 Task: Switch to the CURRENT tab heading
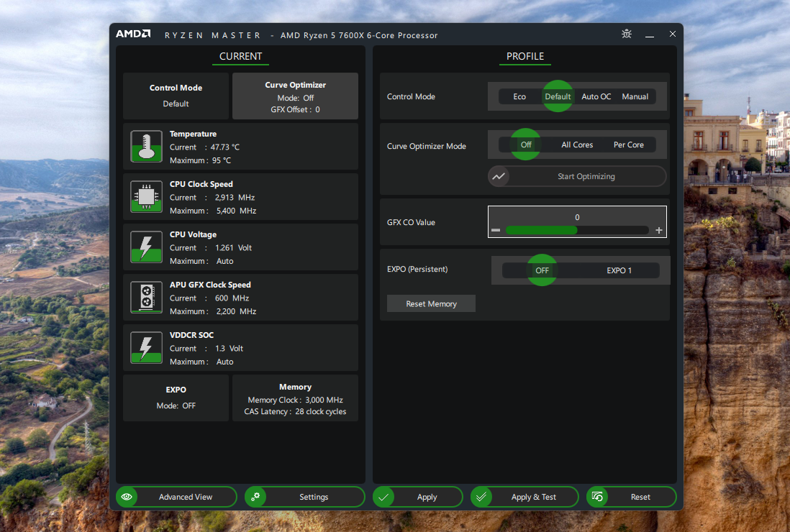point(241,57)
